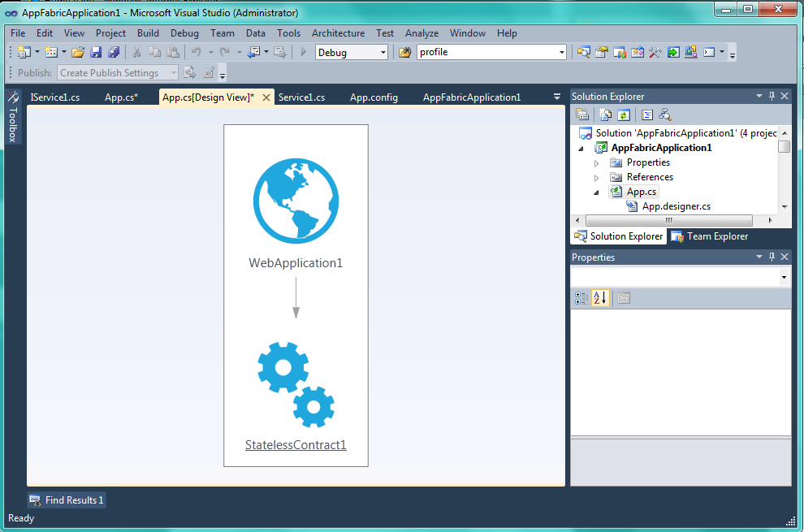Click the Properties icon in Solution Explorer toolbar

(582, 115)
